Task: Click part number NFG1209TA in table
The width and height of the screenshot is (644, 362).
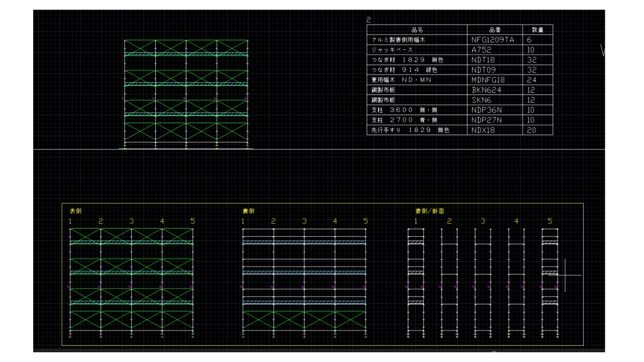Action: (492, 40)
